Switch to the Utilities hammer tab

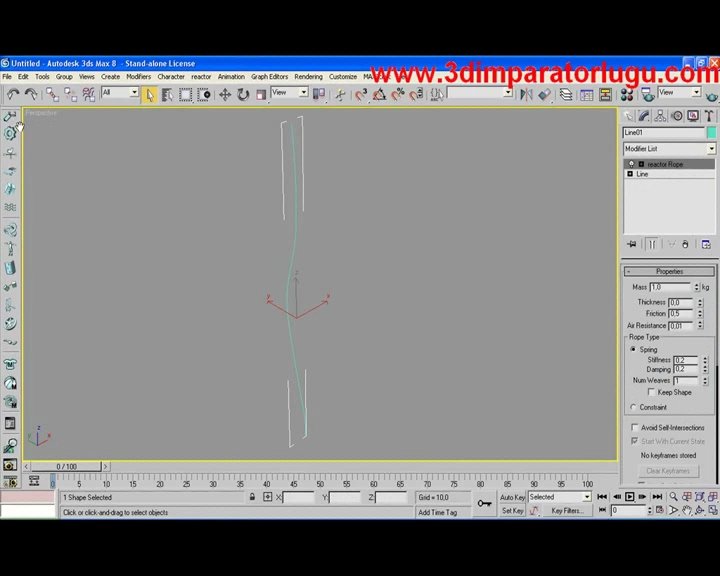coord(709,116)
